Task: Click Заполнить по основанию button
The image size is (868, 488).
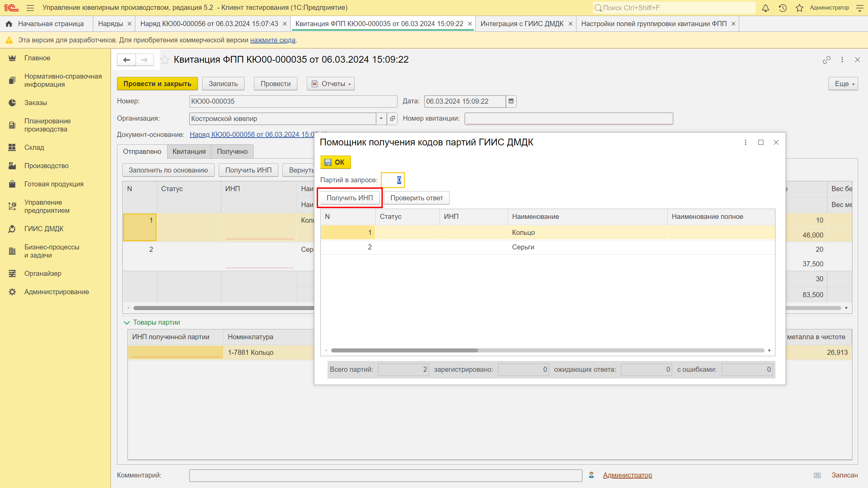Action: (x=168, y=170)
